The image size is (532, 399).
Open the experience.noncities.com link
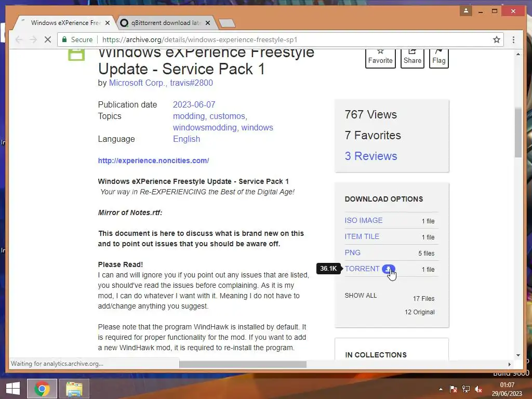tap(153, 161)
